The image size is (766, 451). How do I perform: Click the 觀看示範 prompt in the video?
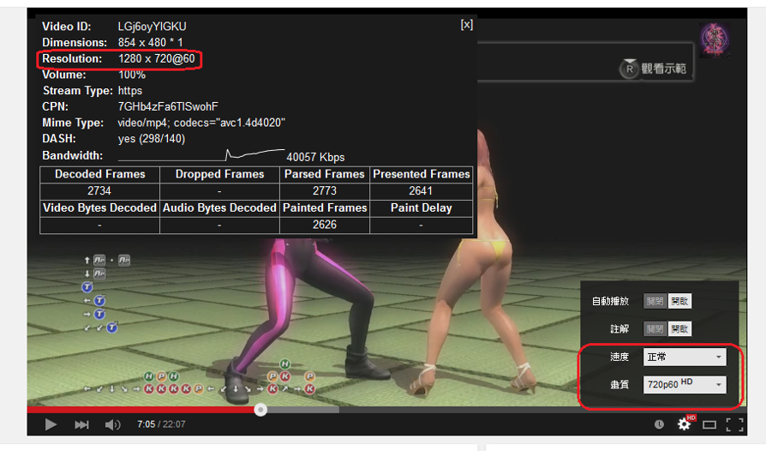pos(655,68)
